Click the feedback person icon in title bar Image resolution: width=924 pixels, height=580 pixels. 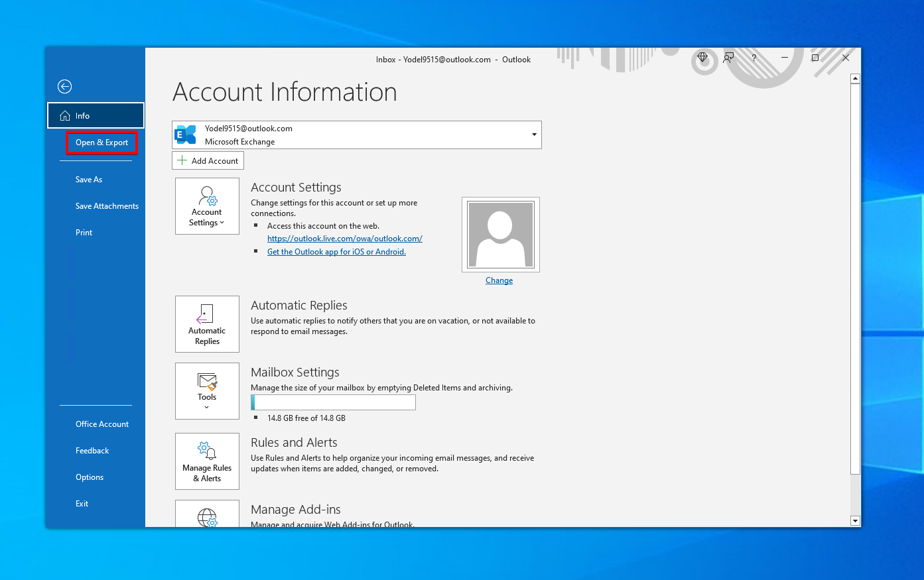728,58
